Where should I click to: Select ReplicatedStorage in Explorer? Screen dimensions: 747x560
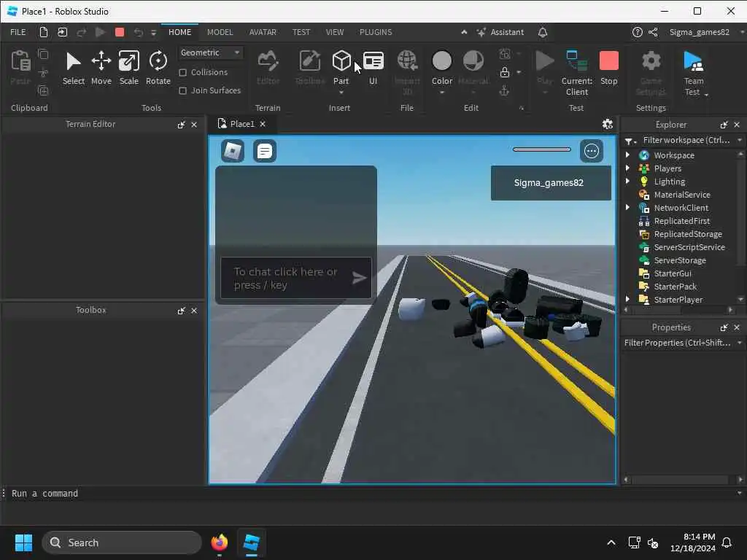688,234
